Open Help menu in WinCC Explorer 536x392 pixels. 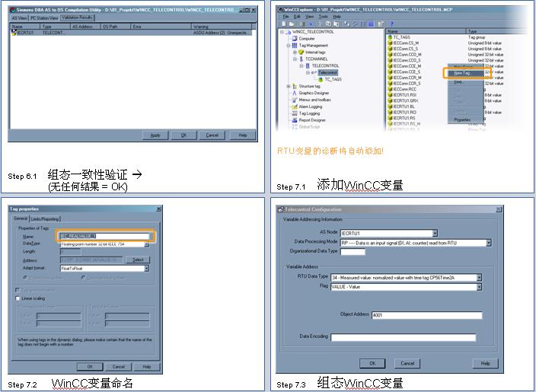[x=337, y=17]
